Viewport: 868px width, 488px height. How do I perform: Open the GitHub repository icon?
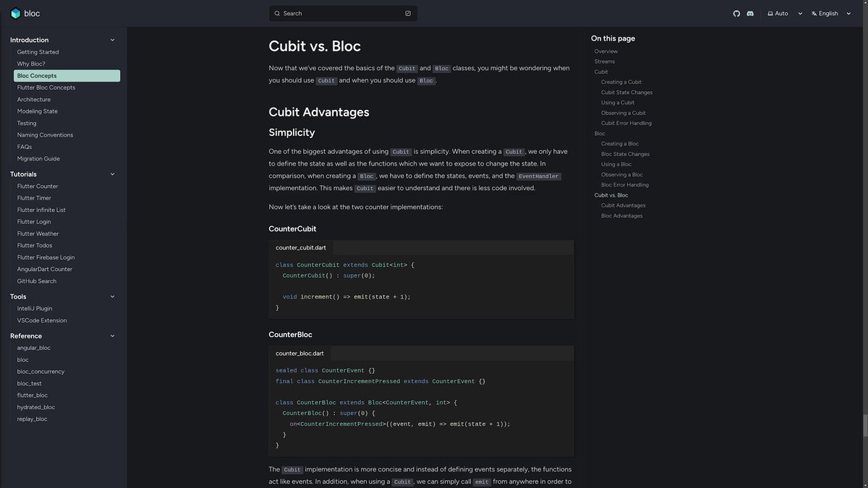click(x=736, y=14)
